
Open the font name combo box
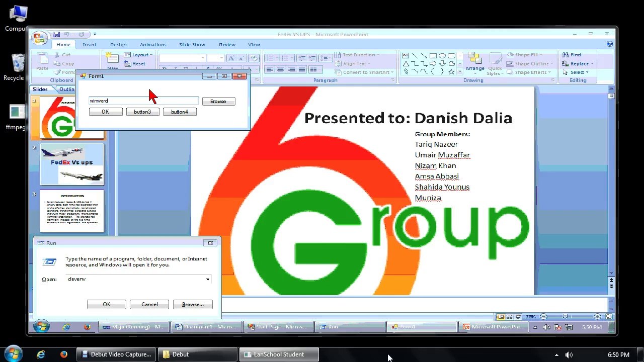(182, 58)
